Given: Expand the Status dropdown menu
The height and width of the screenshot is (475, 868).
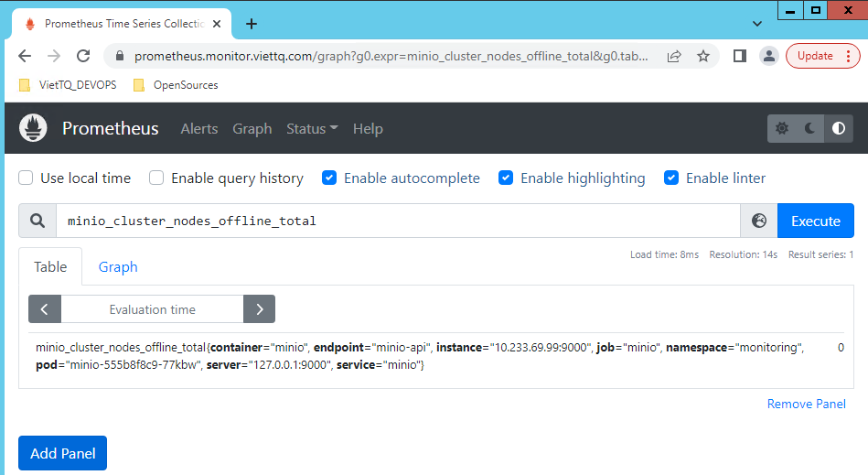Looking at the screenshot, I should (x=312, y=129).
